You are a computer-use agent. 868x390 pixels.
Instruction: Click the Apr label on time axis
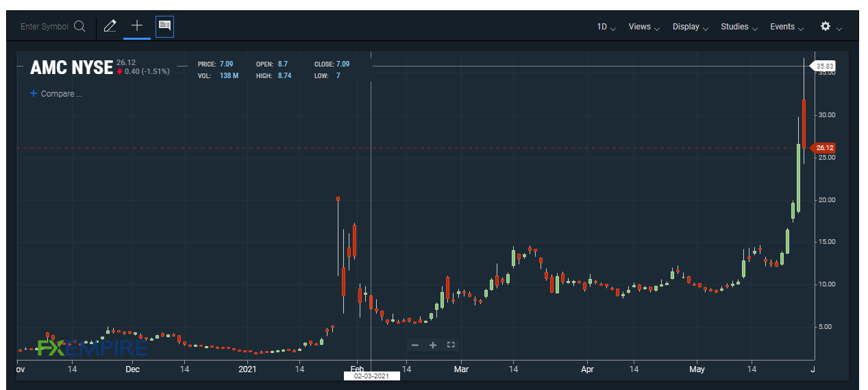pyautogui.click(x=587, y=369)
